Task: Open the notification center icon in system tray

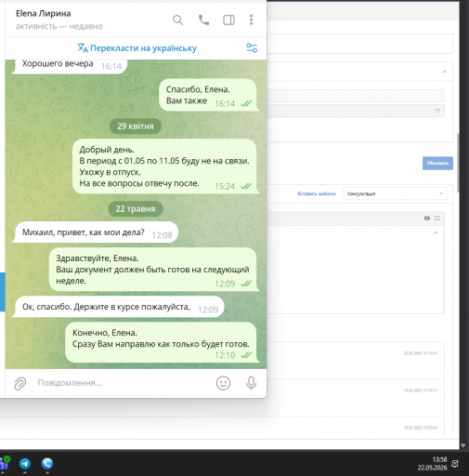Action: (x=455, y=464)
